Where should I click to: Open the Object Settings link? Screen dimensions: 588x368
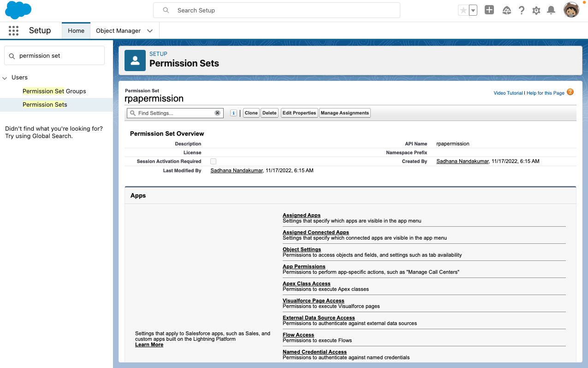(x=302, y=249)
